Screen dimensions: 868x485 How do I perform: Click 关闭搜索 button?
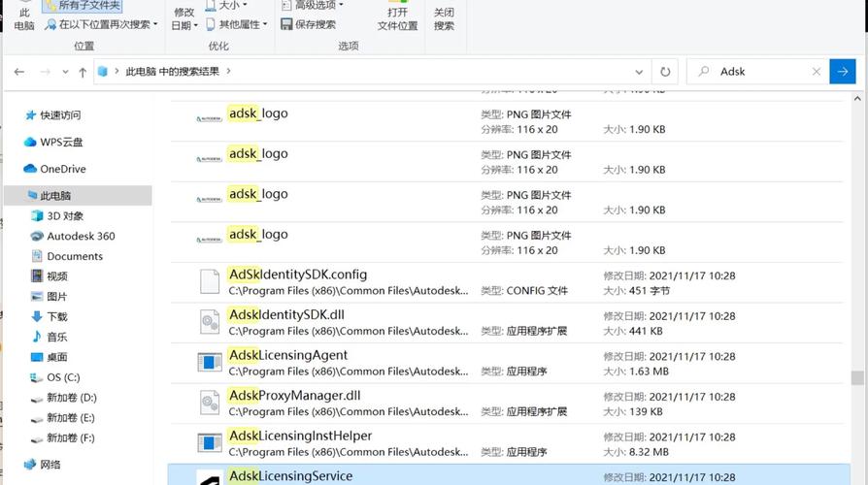(444, 18)
